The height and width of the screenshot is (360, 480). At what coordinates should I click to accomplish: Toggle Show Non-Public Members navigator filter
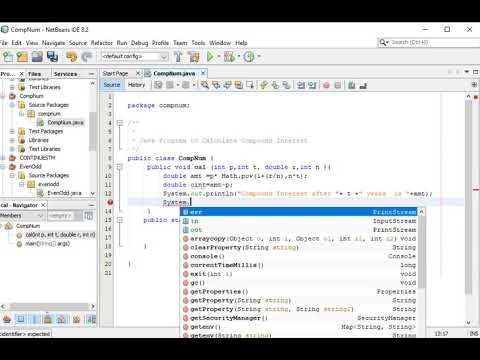[48, 319]
